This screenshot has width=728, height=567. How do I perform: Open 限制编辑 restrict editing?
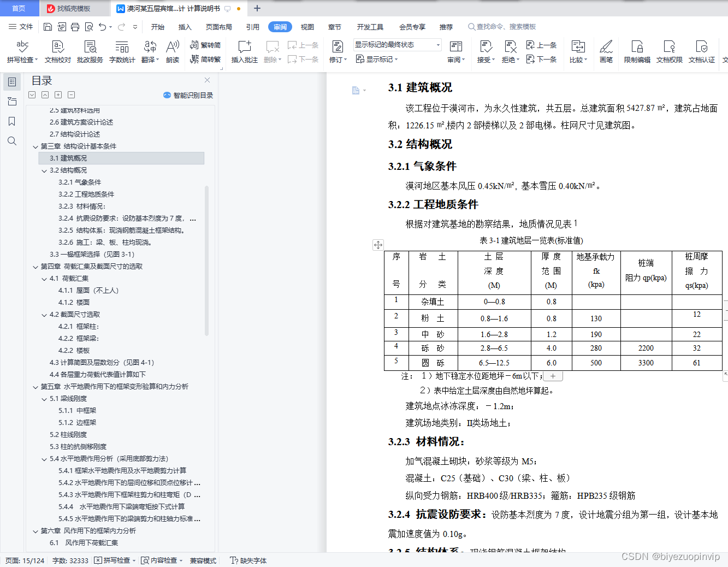tap(637, 52)
